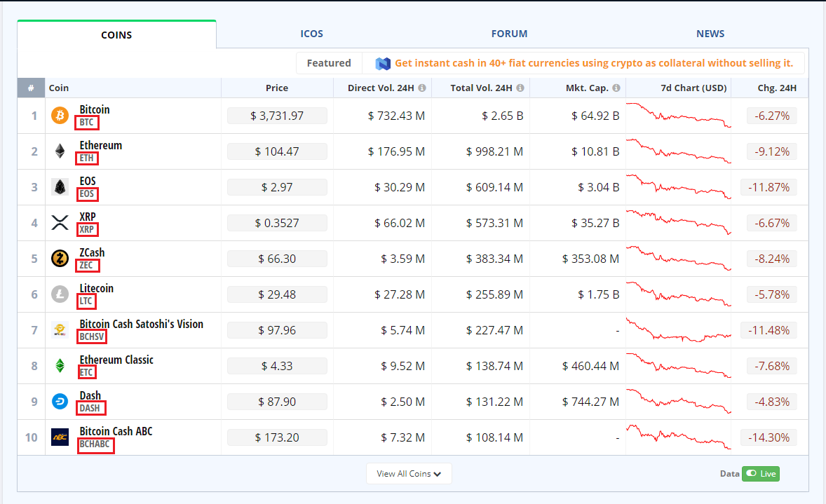Open the FORUM tab
Viewport: 826px width, 504px height.
(509, 34)
